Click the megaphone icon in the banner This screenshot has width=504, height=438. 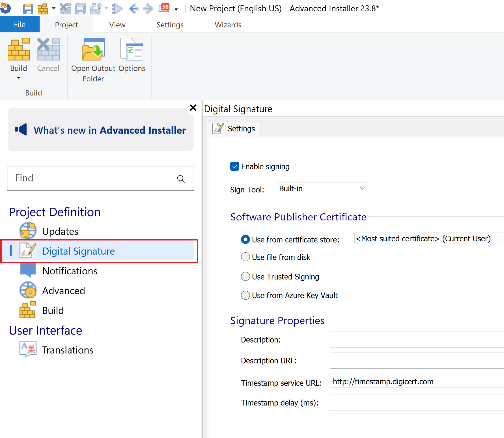point(21,129)
